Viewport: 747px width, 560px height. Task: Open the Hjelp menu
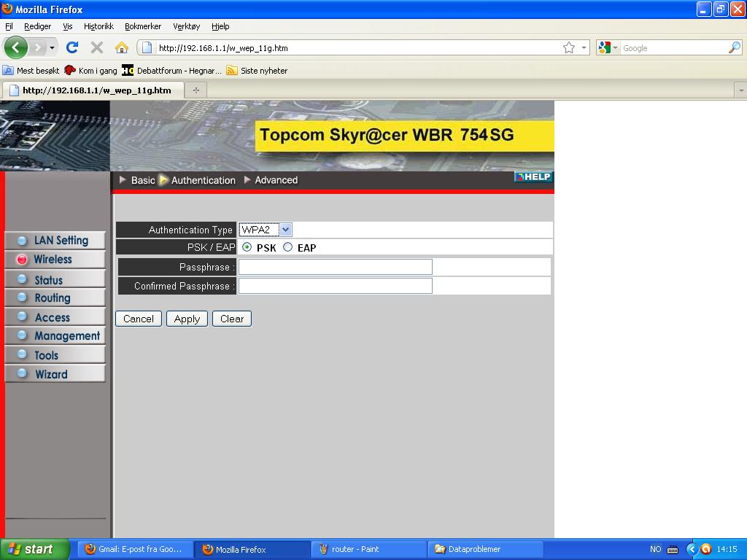[x=220, y=26]
